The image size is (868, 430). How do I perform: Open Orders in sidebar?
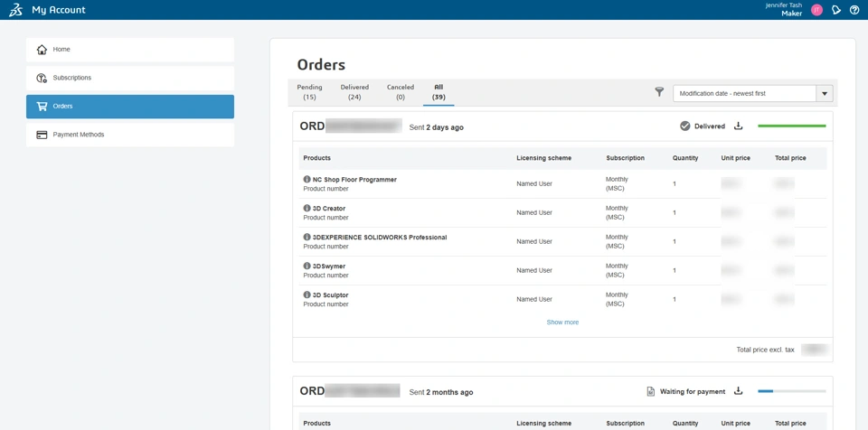coord(130,107)
